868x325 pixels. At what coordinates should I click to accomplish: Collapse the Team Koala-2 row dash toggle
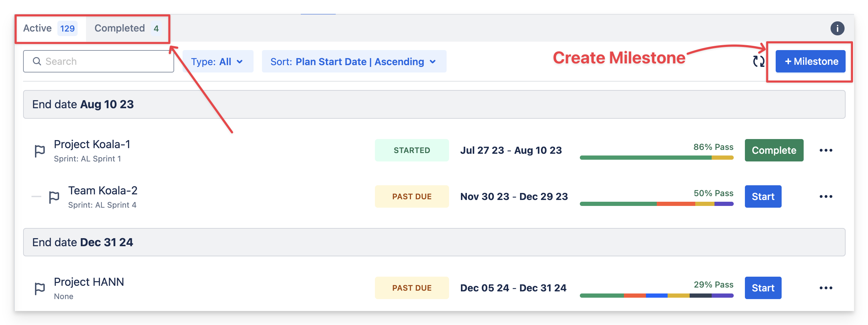coord(36,196)
